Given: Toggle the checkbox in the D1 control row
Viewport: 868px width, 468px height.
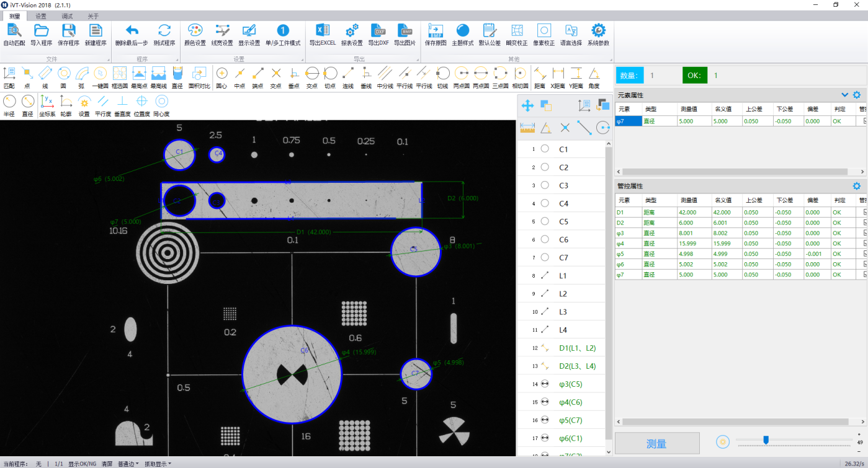Looking at the screenshot, I should (866, 212).
